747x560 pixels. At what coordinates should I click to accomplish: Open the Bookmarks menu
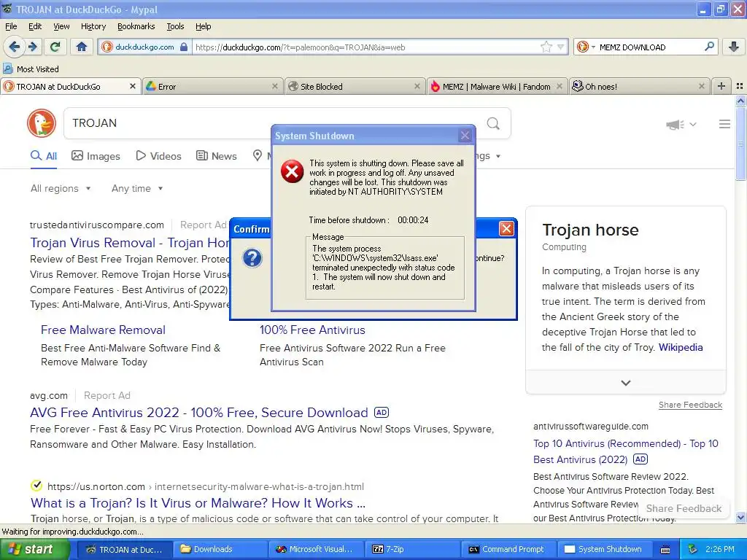tap(136, 26)
